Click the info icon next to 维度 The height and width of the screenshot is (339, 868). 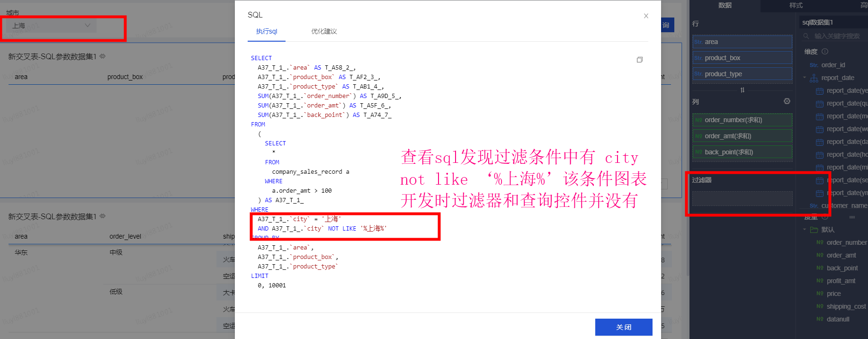(x=825, y=52)
